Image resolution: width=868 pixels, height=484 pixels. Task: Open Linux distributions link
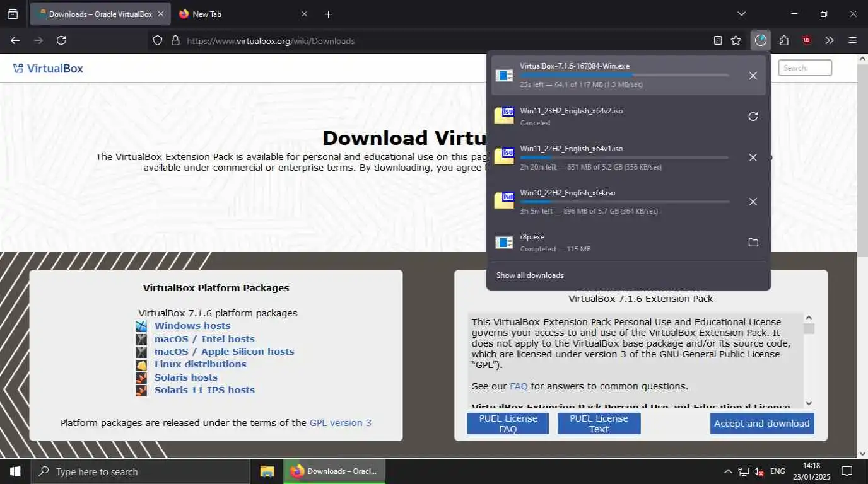pyautogui.click(x=200, y=364)
